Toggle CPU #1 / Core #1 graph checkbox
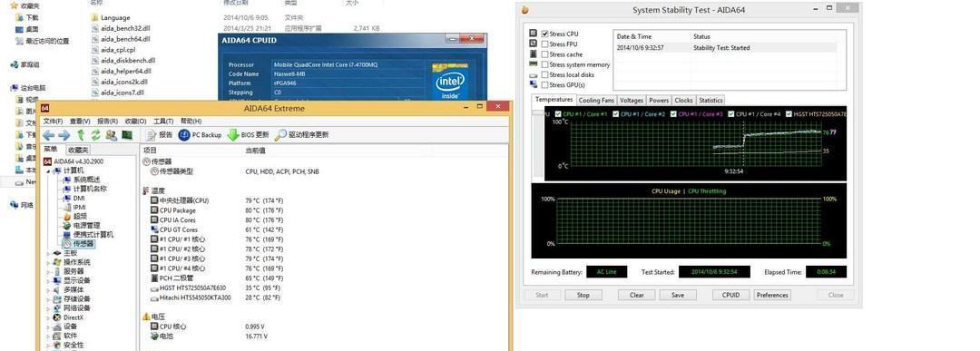Screen dimensions: 980x351 559,114
